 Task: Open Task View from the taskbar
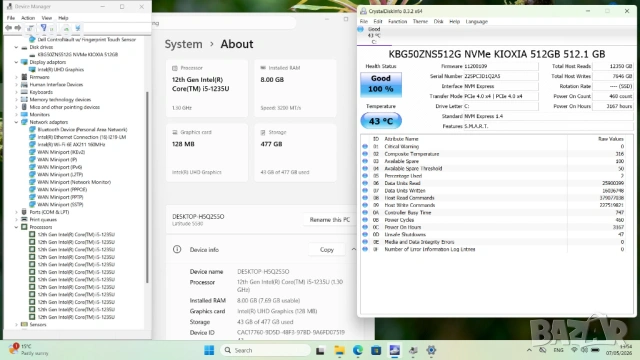click(x=320, y=350)
